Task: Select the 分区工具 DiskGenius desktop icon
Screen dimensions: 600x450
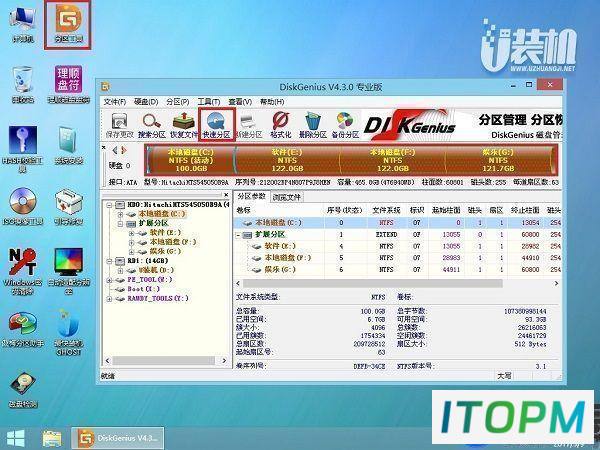Action: [x=68, y=24]
